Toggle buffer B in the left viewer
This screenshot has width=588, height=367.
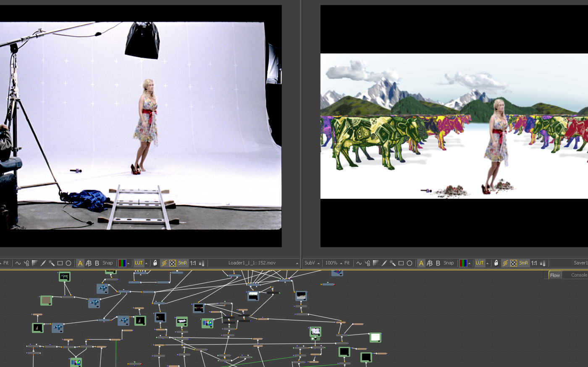click(x=97, y=263)
